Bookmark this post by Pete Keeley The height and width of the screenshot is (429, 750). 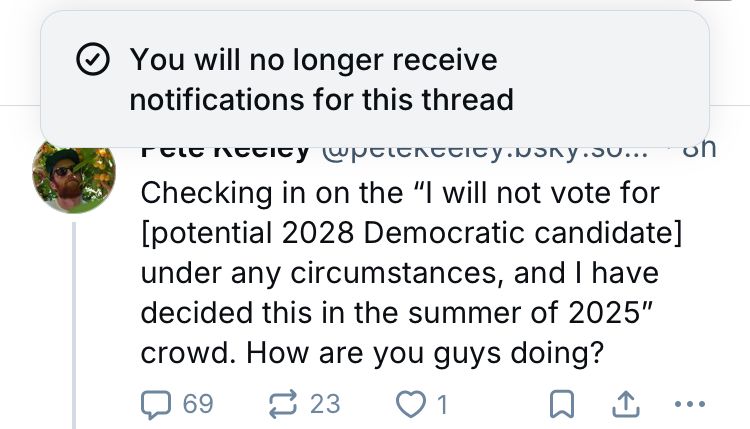tap(564, 403)
